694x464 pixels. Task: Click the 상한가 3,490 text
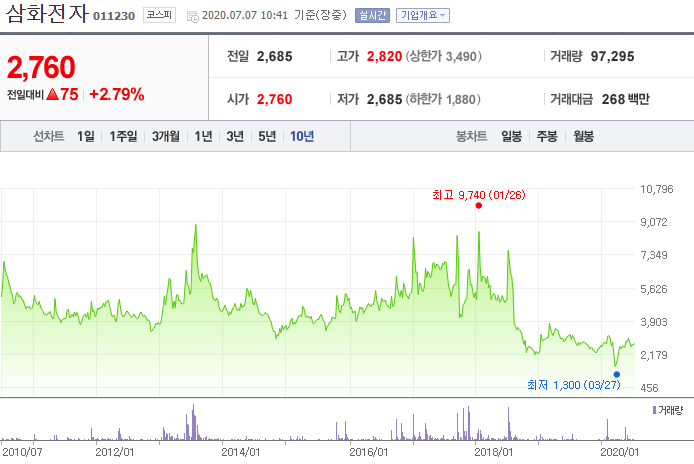[x=444, y=57]
